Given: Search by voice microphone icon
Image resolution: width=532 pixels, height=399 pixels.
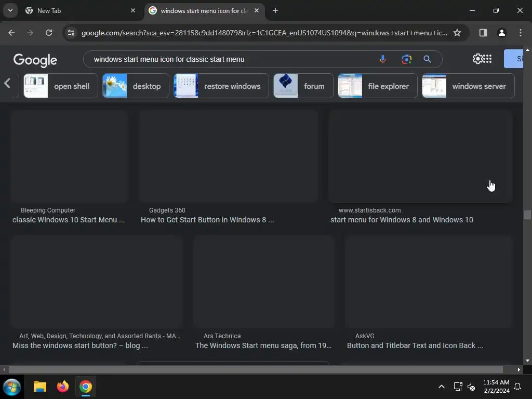Looking at the screenshot, I should coord(383,59).
